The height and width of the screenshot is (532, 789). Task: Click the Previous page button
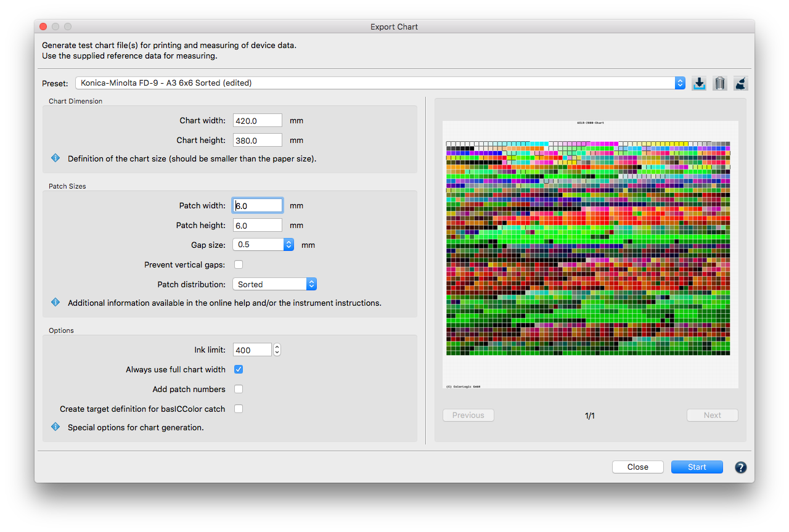tap(468, 415)
